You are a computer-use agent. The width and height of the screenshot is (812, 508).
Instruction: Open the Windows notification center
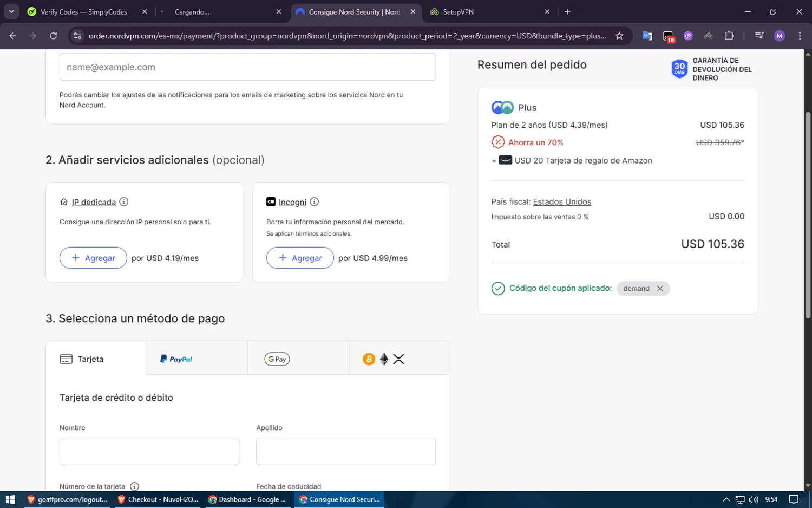click(x=794, y=499)
